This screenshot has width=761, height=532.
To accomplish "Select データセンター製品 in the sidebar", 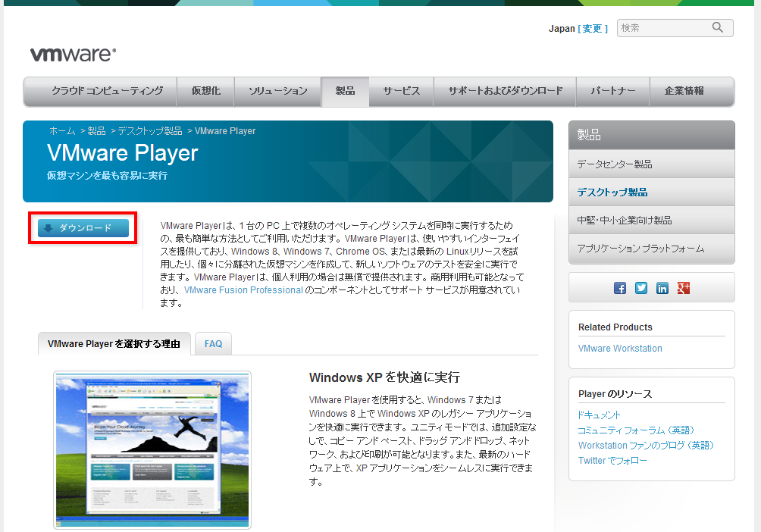I will click(651, 164).
